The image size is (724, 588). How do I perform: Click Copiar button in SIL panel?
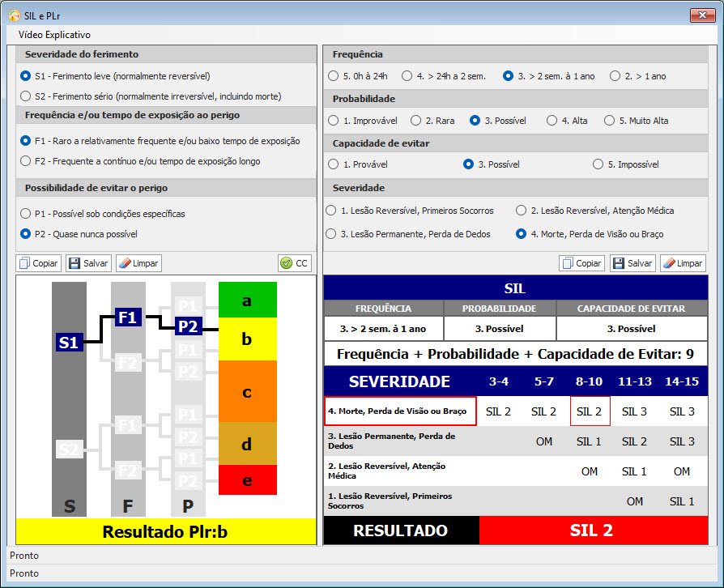581,263
